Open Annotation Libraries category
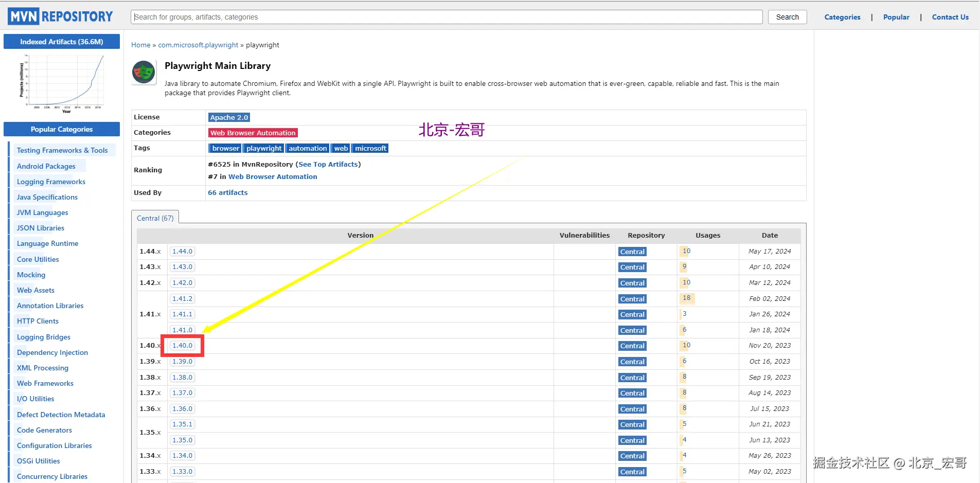Screen dimensions: 980x483 tap(50, 306)
